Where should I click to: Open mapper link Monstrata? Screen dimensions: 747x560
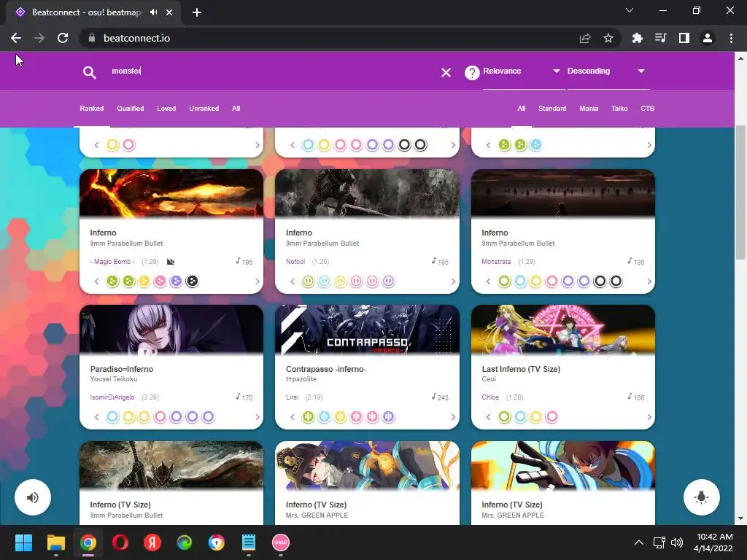point(496,262)
